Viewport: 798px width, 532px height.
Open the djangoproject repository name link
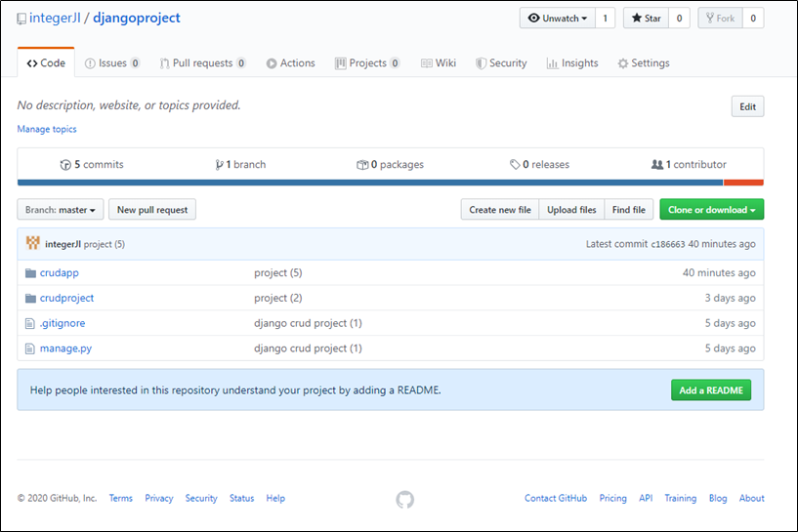coord(137,18)
